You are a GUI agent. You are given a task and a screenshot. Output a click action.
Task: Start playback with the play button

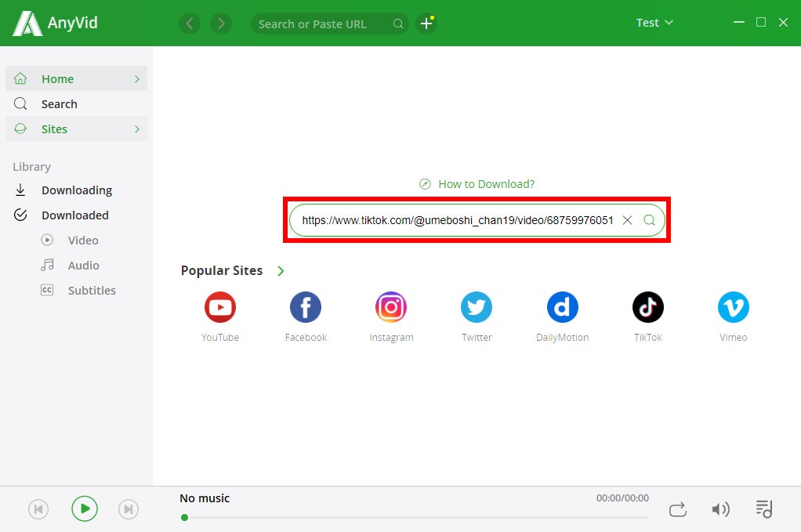85,508
